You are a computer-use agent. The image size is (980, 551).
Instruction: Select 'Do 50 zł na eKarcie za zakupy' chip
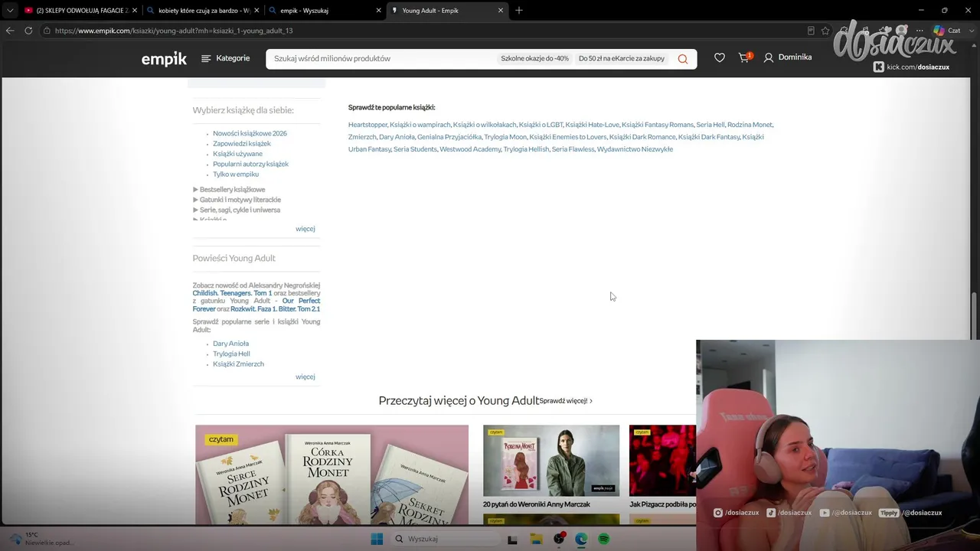(x=622, y=59)
